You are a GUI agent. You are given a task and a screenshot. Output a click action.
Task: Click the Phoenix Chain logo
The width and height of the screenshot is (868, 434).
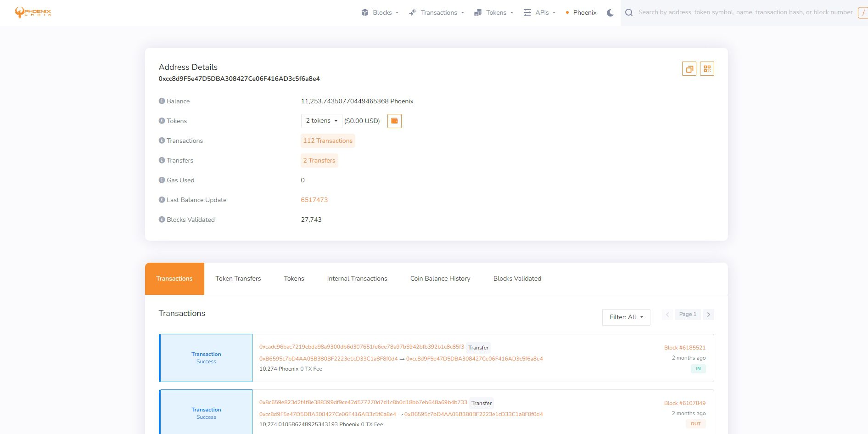[33, 12]
